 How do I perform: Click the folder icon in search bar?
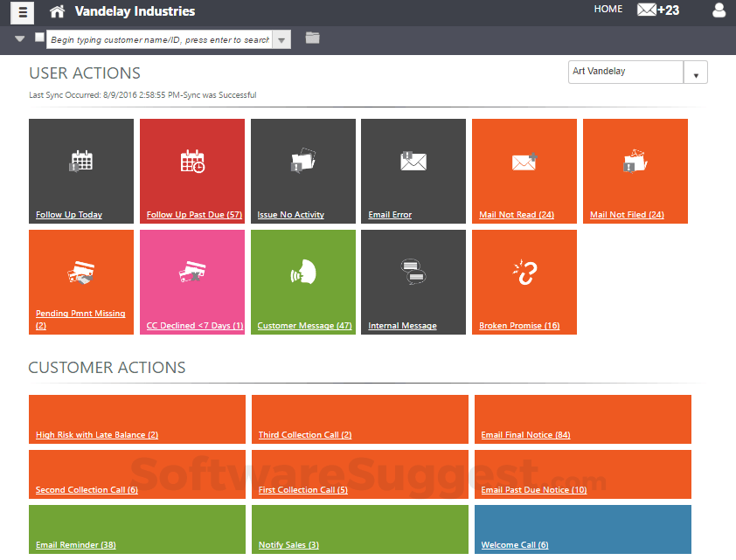click(x=312, y=38)
